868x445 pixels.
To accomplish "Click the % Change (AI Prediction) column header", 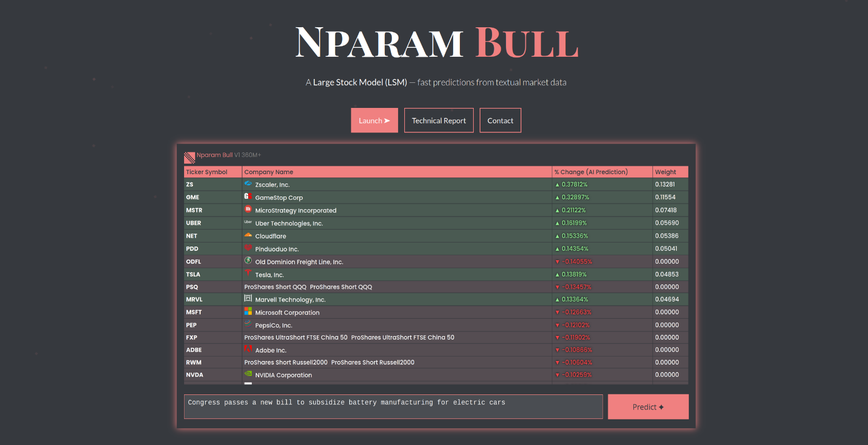I will [x=602, y=172].
